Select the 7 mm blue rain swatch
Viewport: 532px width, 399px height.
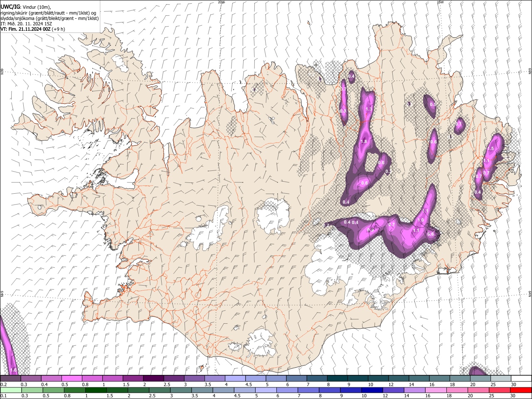coord(308,390)
